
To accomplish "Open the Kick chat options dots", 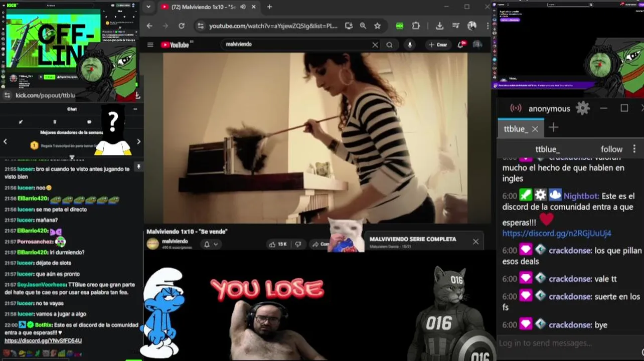I will tap(135, 109).
